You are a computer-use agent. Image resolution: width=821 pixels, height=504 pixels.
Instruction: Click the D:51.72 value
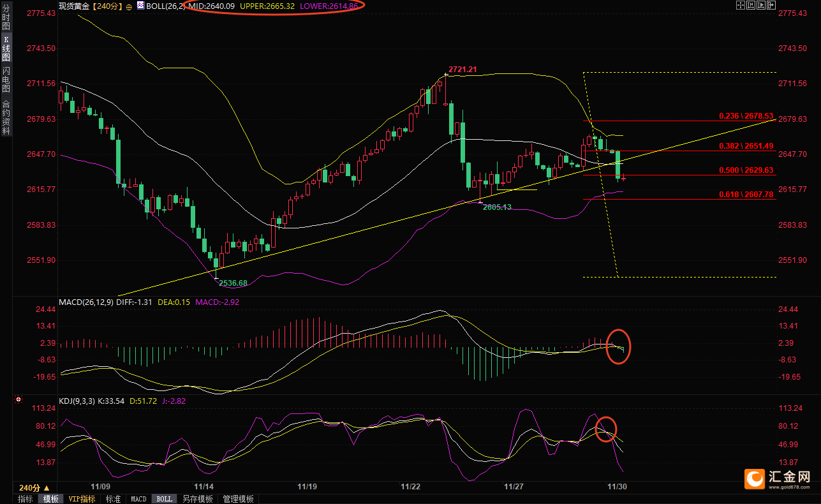pos(144,401)
